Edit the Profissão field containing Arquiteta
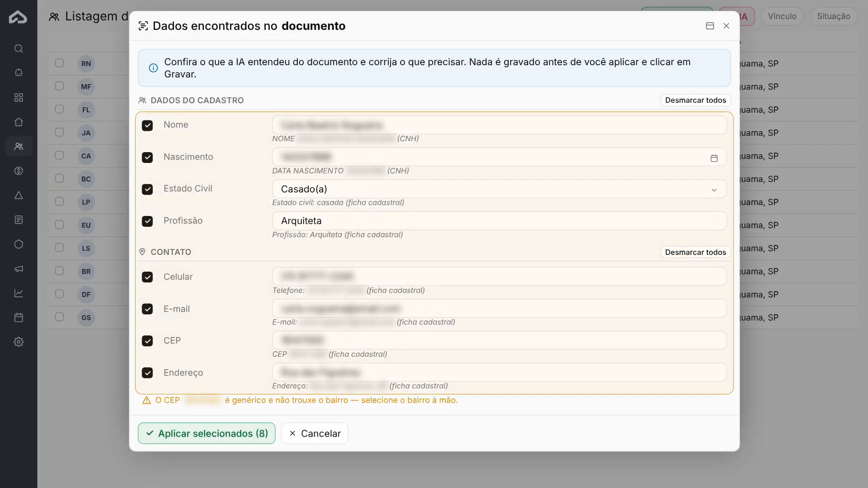 [499, 221]
